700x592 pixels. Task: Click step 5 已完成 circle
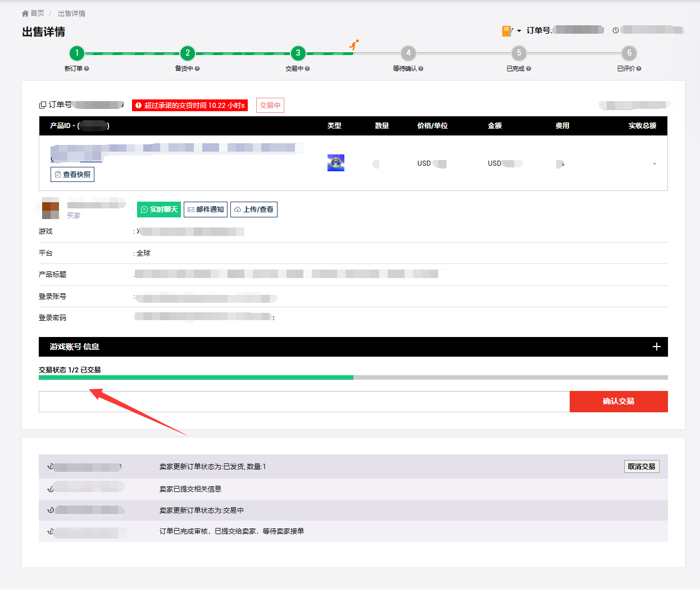coord(519,53)
